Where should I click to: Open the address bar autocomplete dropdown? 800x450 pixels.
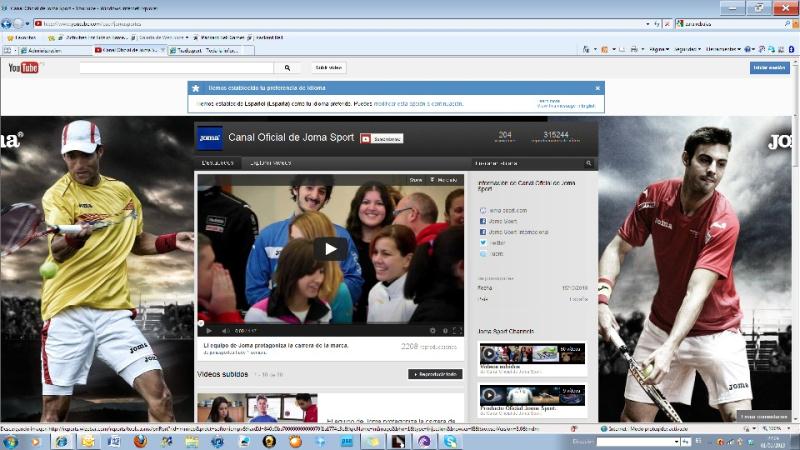pos(648,23)
